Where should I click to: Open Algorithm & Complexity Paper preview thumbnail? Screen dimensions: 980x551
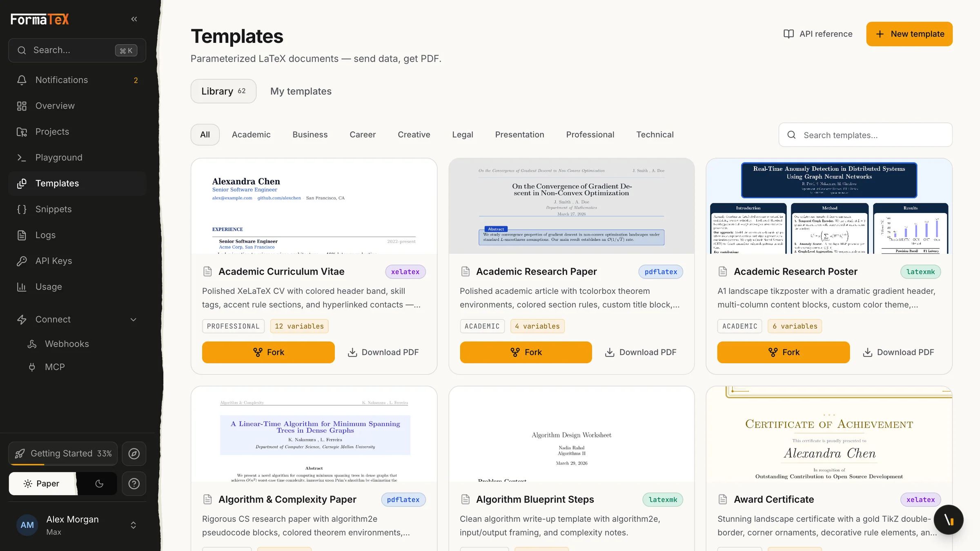tap(314, 434)
